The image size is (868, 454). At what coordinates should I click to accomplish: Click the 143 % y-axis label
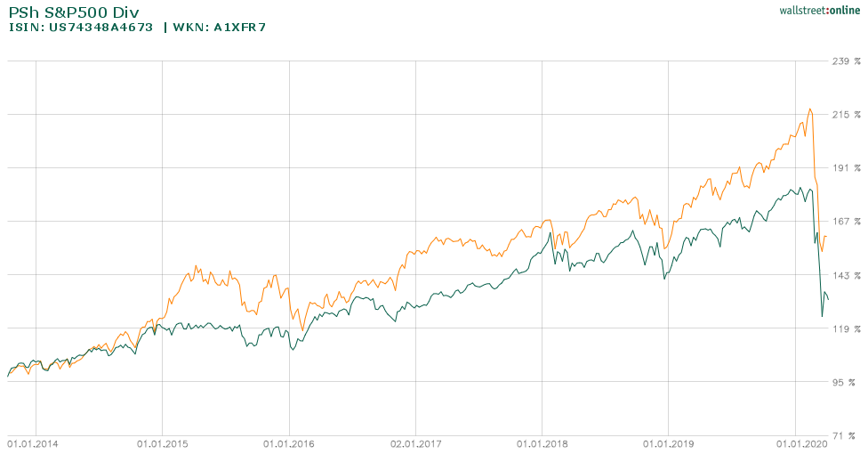pos(845,275)
